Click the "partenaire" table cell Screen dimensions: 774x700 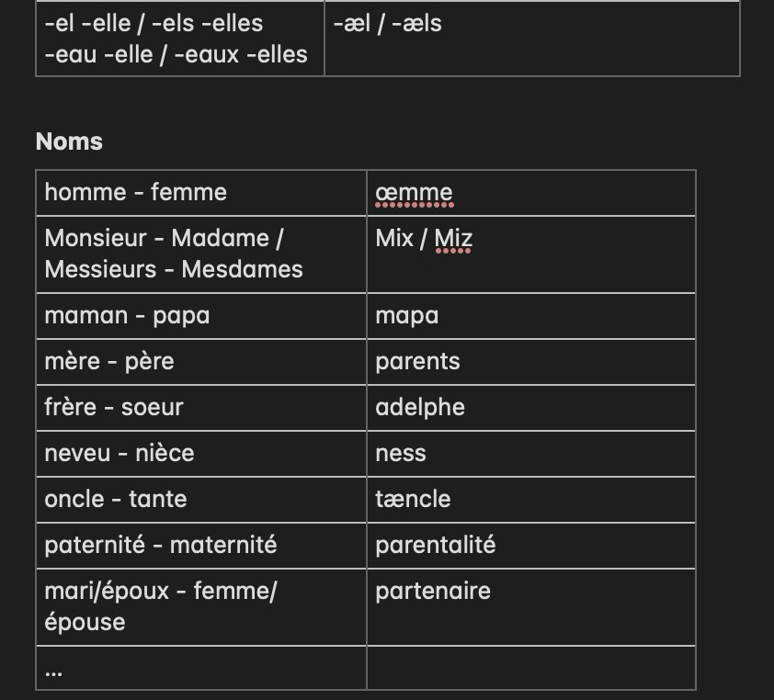[433, 591]
